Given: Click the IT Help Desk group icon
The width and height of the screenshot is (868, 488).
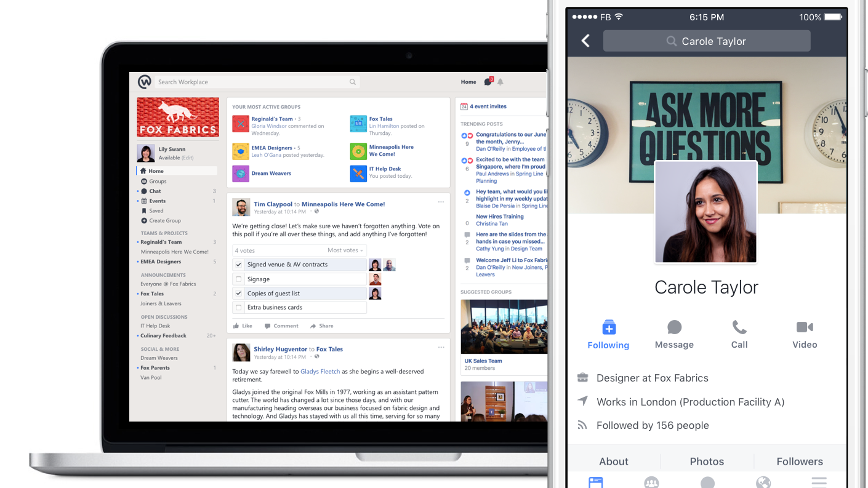Looking at the screenshot, I should pos(358,174).
